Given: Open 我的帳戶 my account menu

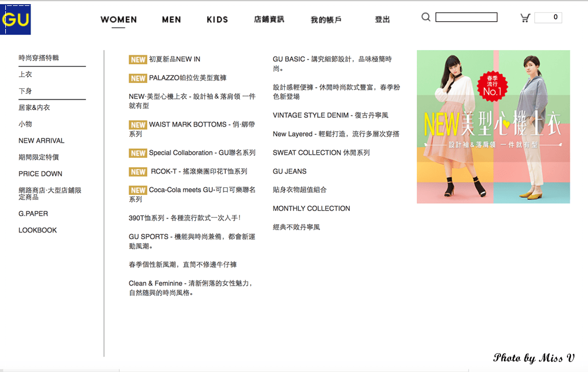Looking at the screenshot, I should coord(326,19).
